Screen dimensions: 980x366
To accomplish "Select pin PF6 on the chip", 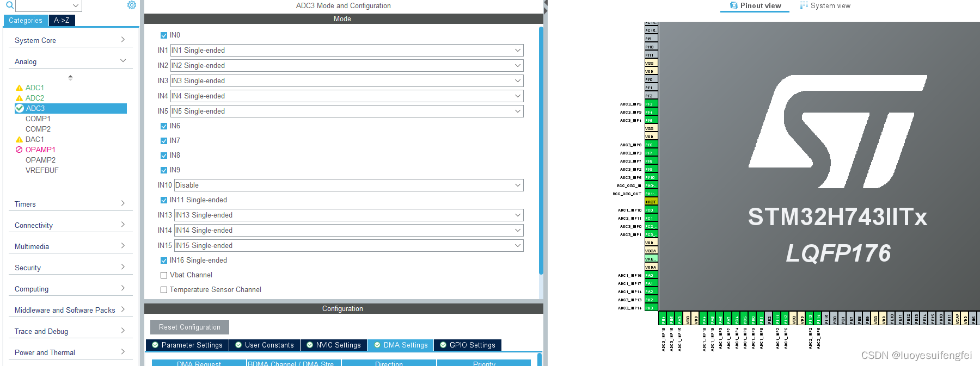I will 651,145.
